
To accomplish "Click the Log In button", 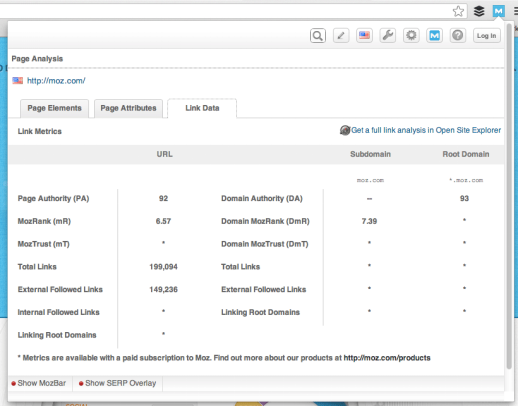I will click(x=487, y=36).
